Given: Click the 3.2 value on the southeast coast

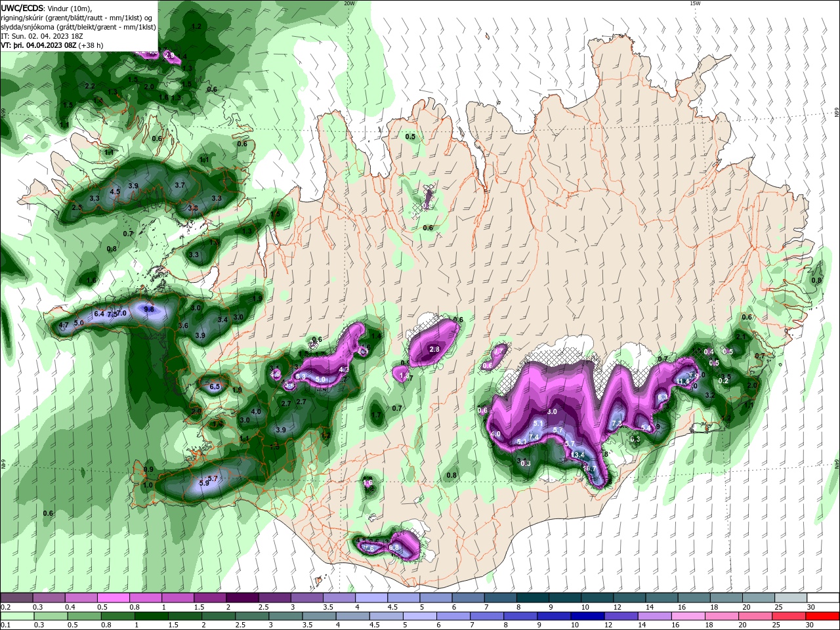Looking at the screenshot, I should tap(710, 396).
